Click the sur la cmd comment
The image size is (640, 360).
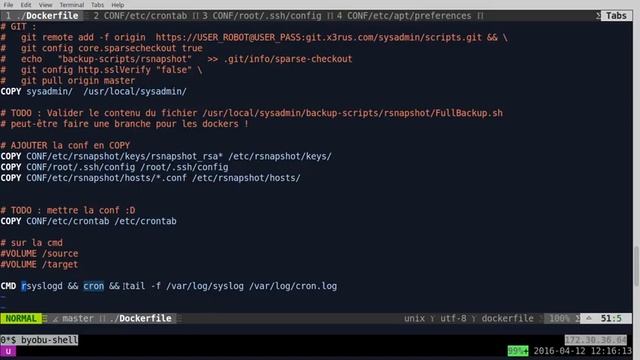coord(32,242)
